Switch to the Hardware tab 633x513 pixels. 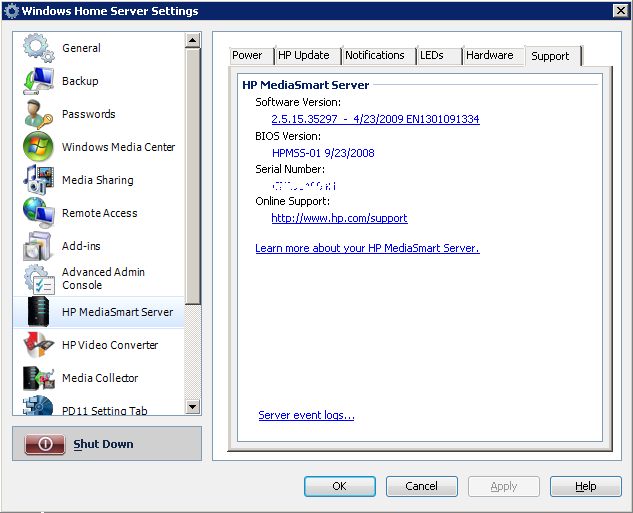click(x=493, y=55)
